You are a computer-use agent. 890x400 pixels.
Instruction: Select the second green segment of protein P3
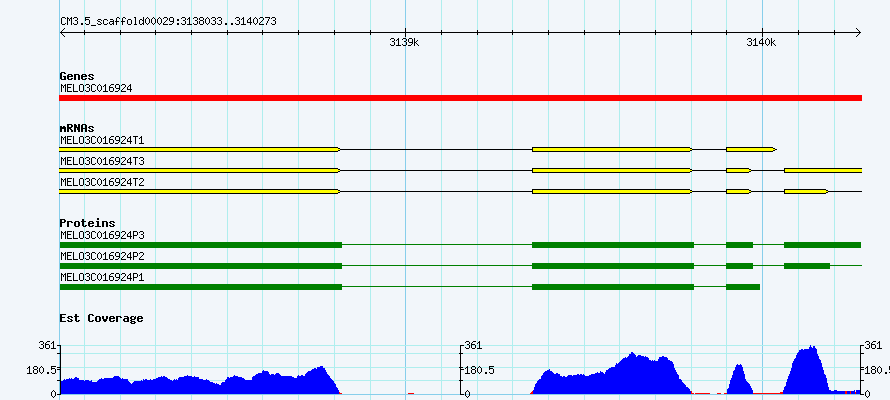[613, 245]
